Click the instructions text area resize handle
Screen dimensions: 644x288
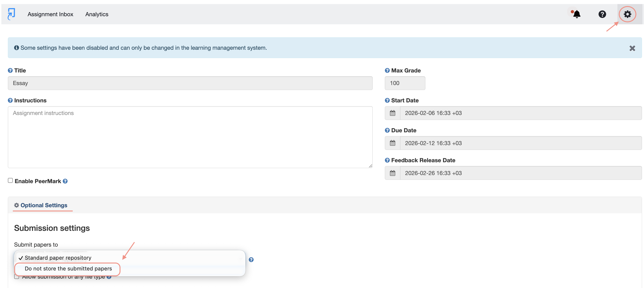[370, 166]
